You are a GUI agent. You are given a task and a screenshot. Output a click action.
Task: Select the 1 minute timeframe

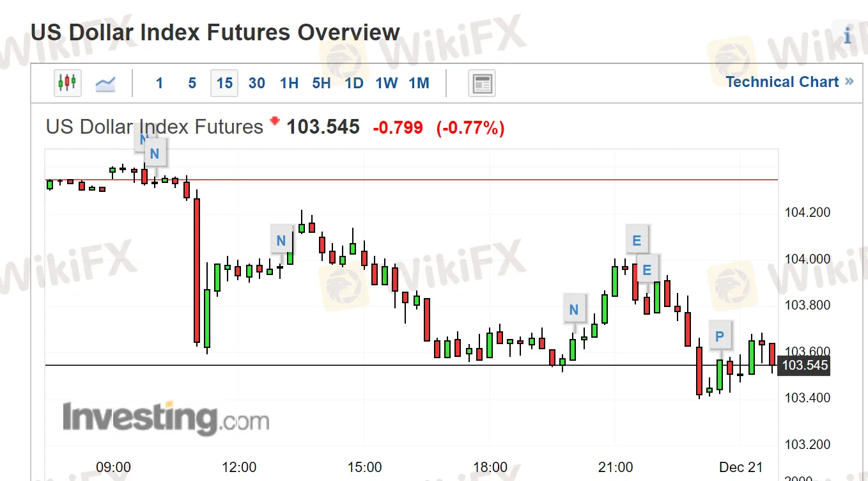pos(159,83)
